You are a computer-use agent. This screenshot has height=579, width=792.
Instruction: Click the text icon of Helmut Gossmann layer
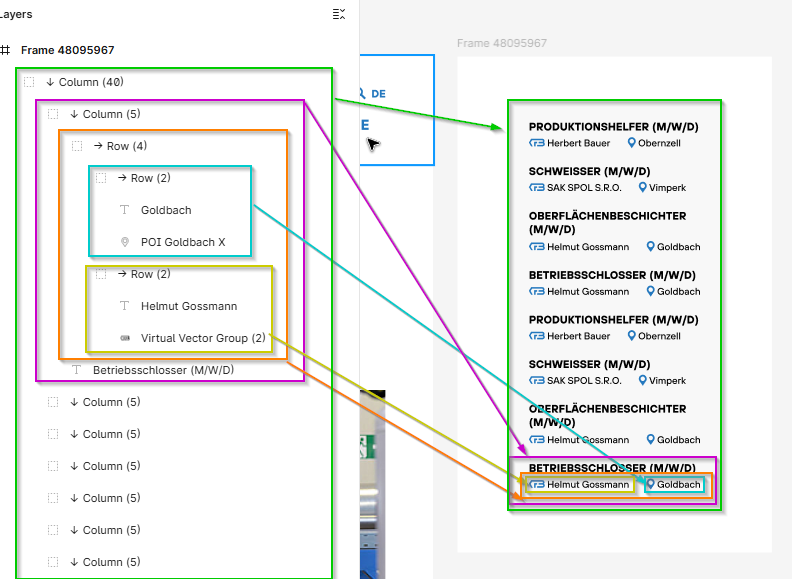[124, 306]
